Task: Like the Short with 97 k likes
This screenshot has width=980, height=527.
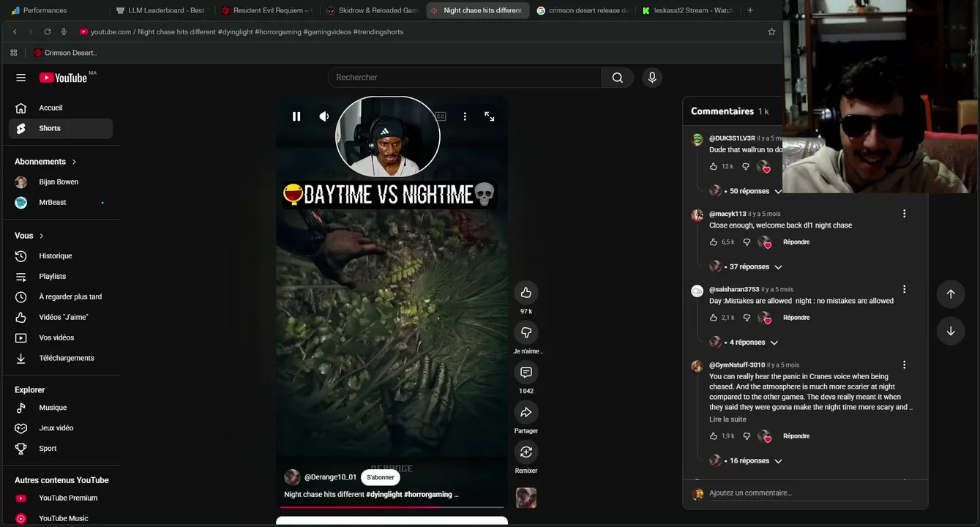Action: coord(526,293)
